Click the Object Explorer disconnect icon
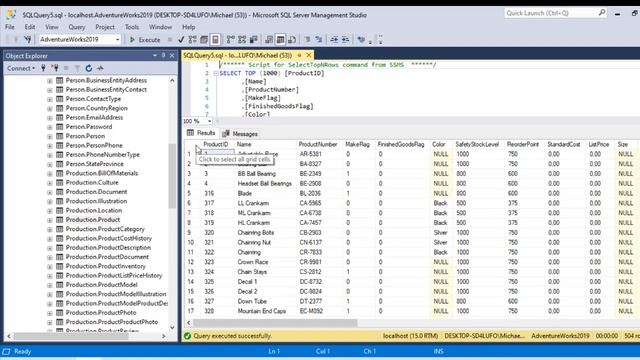Image resolution: width=640 pixels, height=360 pixels. [x=55, y=68]
